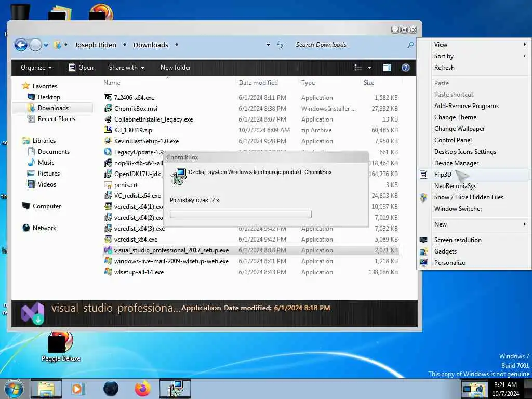Toggle the preview pane icon

[x=387, y=68]
